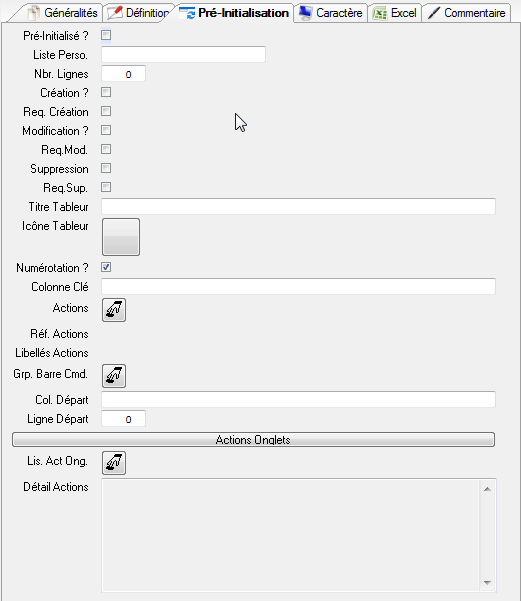Viewport: 521px width, 601px height.
Task: Enable the Suppression checkbox
Action: pos(106,168)
